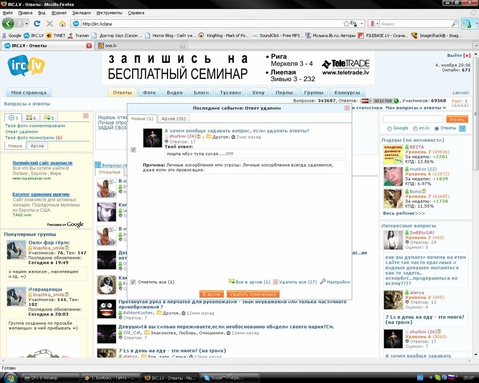
Task: Click the green back arrow button
Action: click(8, 24)
